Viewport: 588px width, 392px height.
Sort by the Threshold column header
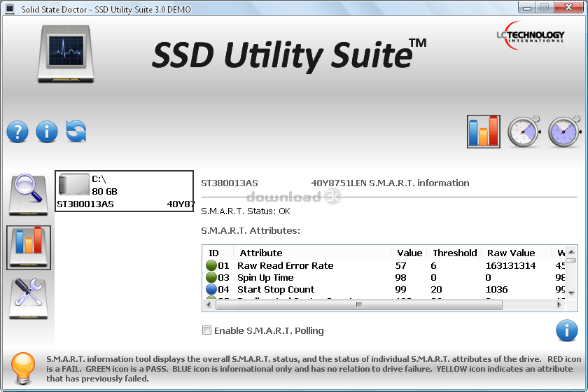click(454, 253)
